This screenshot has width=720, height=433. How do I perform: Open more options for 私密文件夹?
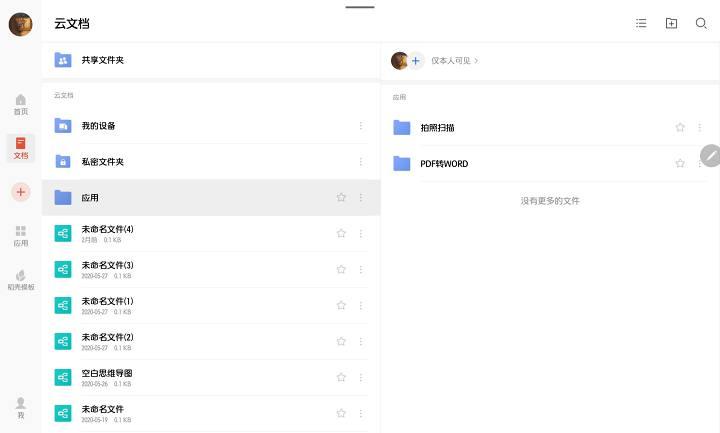click(361, 162)
